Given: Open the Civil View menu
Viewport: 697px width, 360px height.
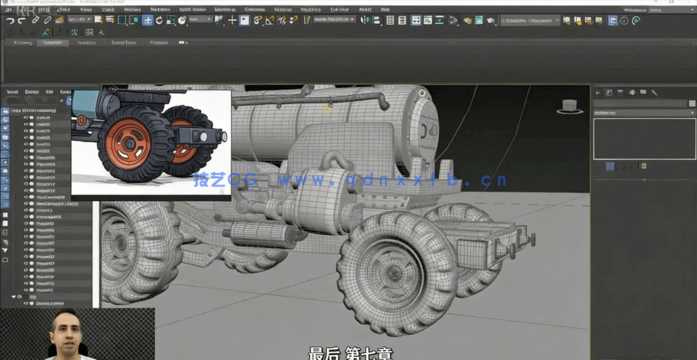Looking at the screenshot, I should (x=340, y=9).
